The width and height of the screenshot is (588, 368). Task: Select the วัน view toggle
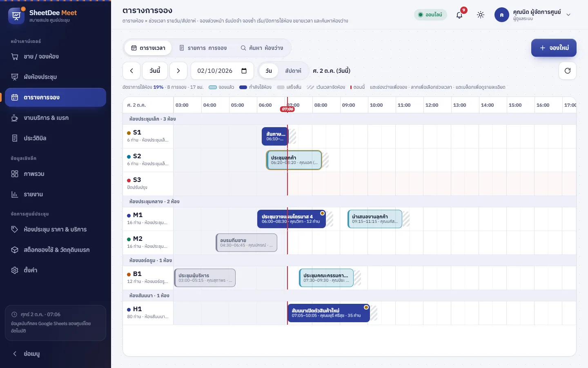tap(269, 71)
